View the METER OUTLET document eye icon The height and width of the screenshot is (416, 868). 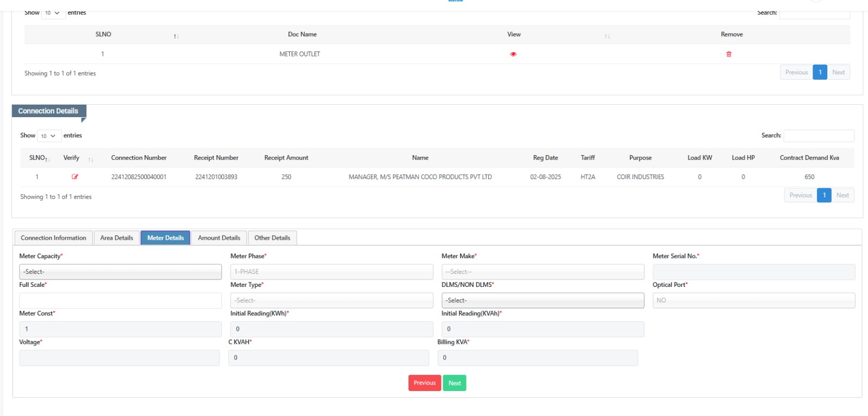click(x=513, y=54)
